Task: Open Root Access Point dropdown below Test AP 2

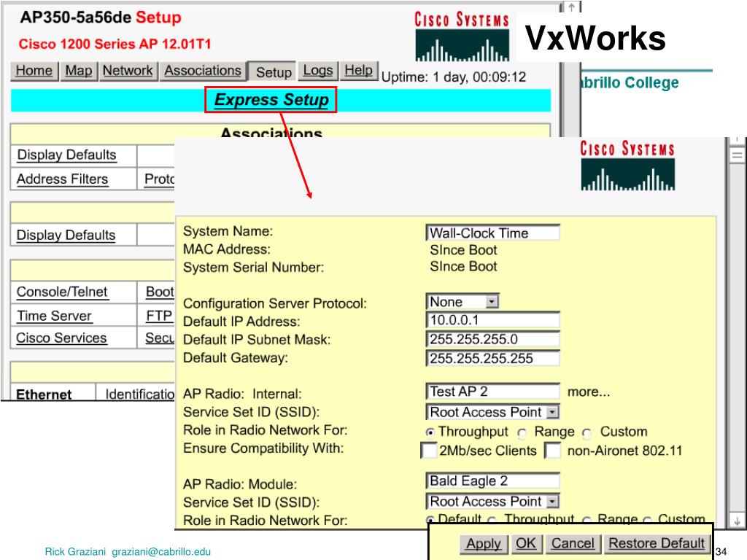Action: pos(492,412)
